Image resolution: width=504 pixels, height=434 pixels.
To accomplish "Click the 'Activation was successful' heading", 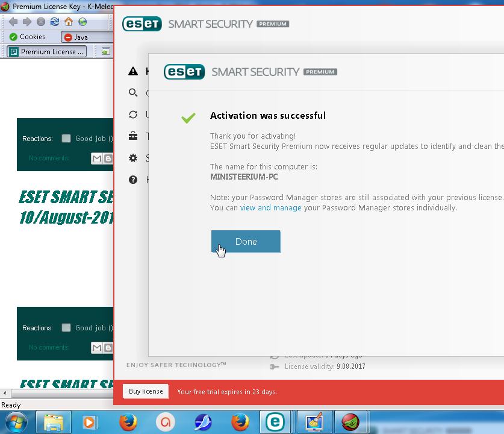I will click(268, 116).
